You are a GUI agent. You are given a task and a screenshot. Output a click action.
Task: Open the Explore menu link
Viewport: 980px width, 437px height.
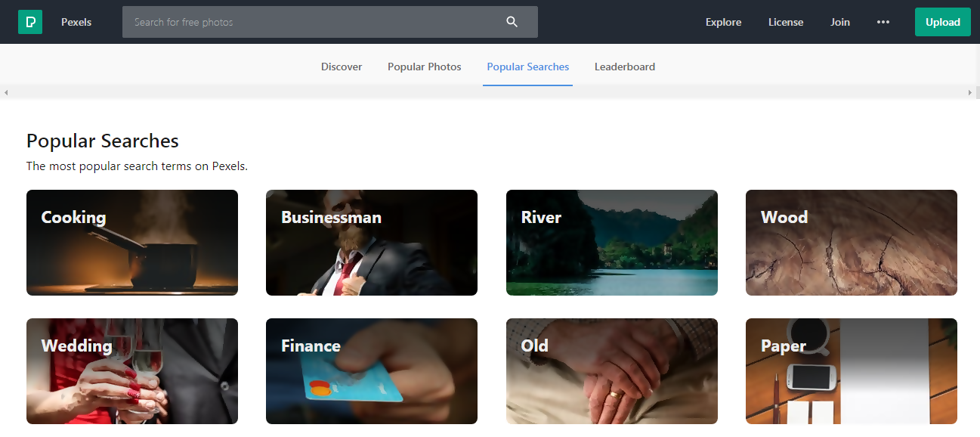coord(723,22)
